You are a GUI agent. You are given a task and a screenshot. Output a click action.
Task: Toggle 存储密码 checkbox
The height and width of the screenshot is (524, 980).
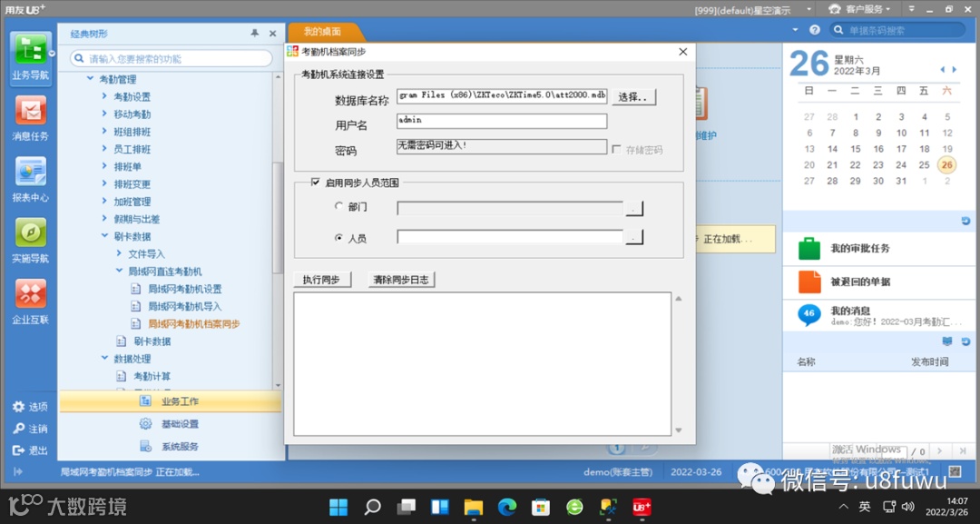pos(616,150)
